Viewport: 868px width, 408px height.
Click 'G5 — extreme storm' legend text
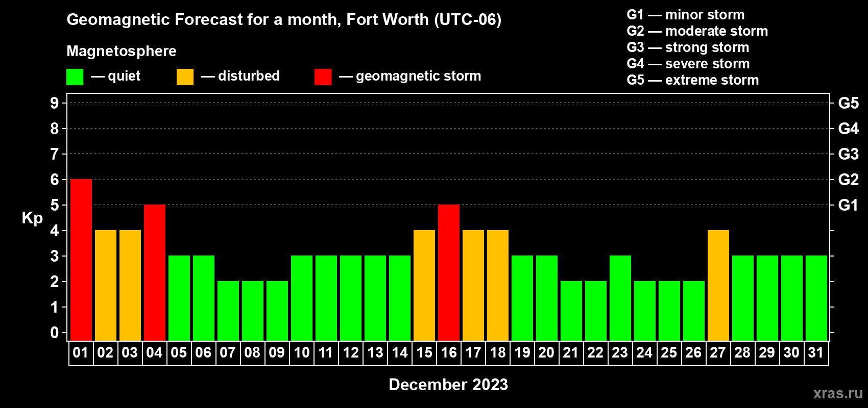[x=693, y=80]
